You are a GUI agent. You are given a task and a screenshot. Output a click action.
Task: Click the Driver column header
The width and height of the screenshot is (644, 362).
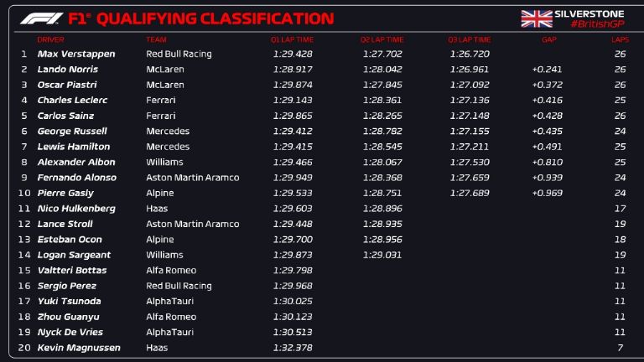pyautogui.click(x=50, y=39)
